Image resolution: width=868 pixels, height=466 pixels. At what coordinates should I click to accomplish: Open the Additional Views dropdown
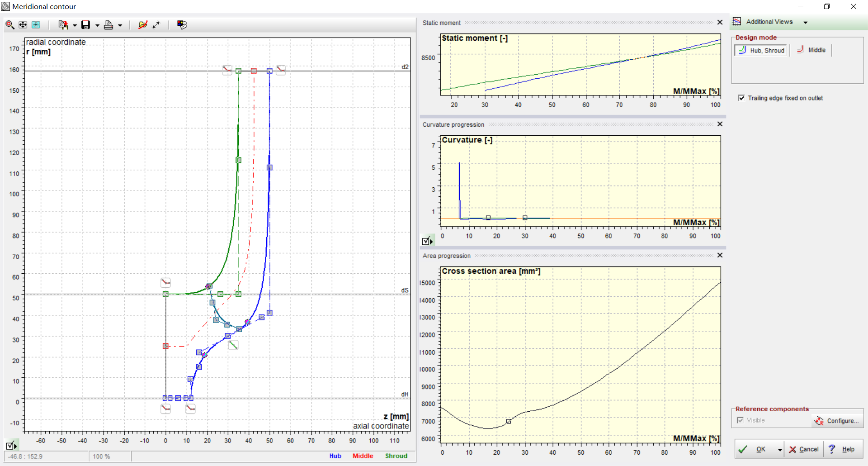806,22
